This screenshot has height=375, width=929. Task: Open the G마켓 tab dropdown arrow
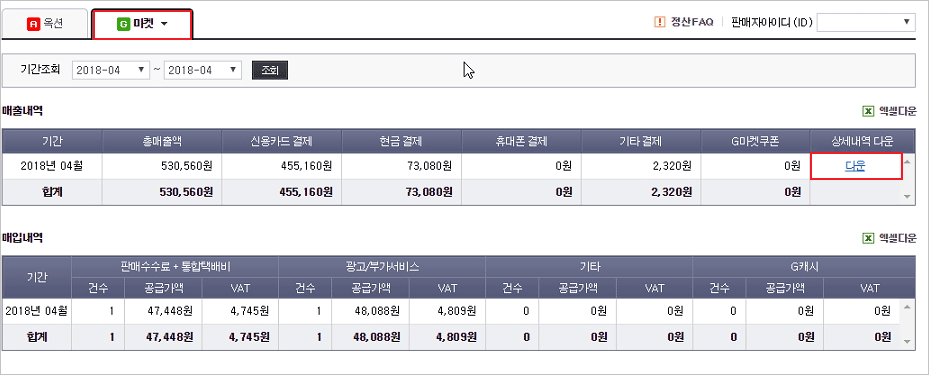164,24
